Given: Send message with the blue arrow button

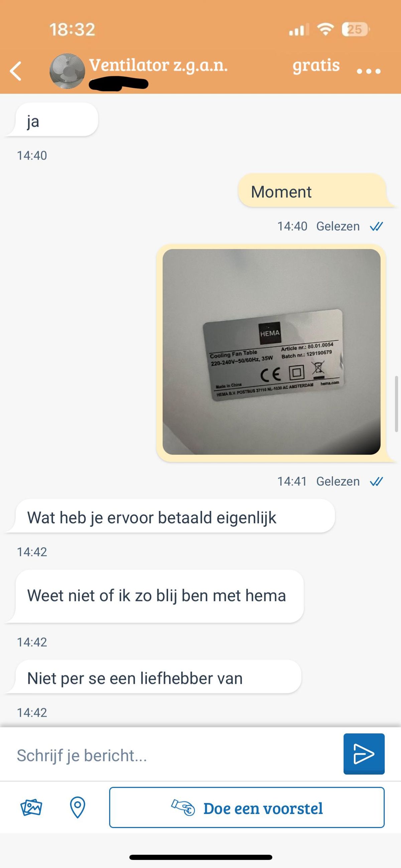Looking at the screenshot, I should [364, 754].
